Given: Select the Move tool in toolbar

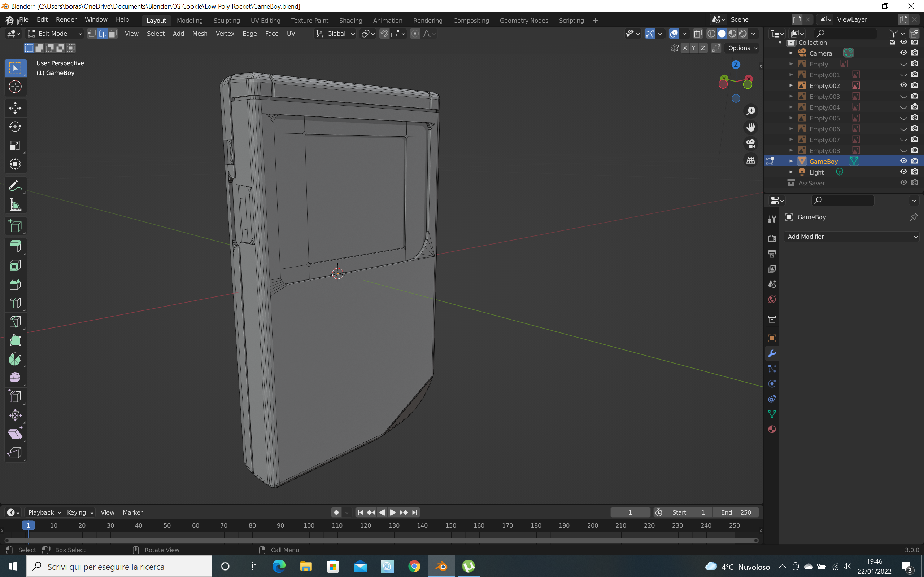Looking at the screenshot, I should 15,108.
